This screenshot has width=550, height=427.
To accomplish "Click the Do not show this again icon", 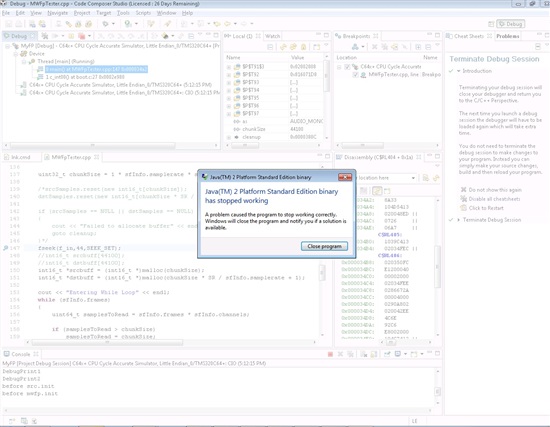I will [463, 190].
